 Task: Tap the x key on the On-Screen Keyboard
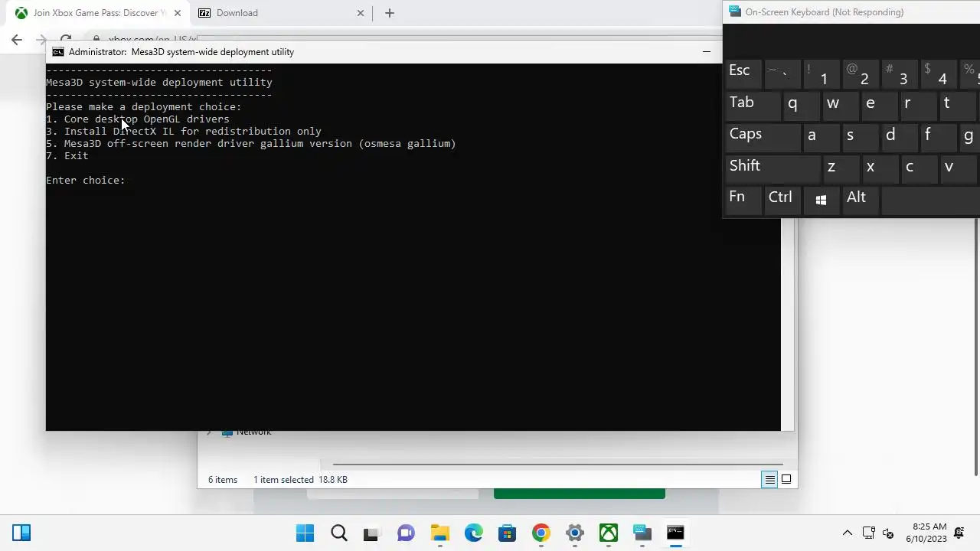879,169
